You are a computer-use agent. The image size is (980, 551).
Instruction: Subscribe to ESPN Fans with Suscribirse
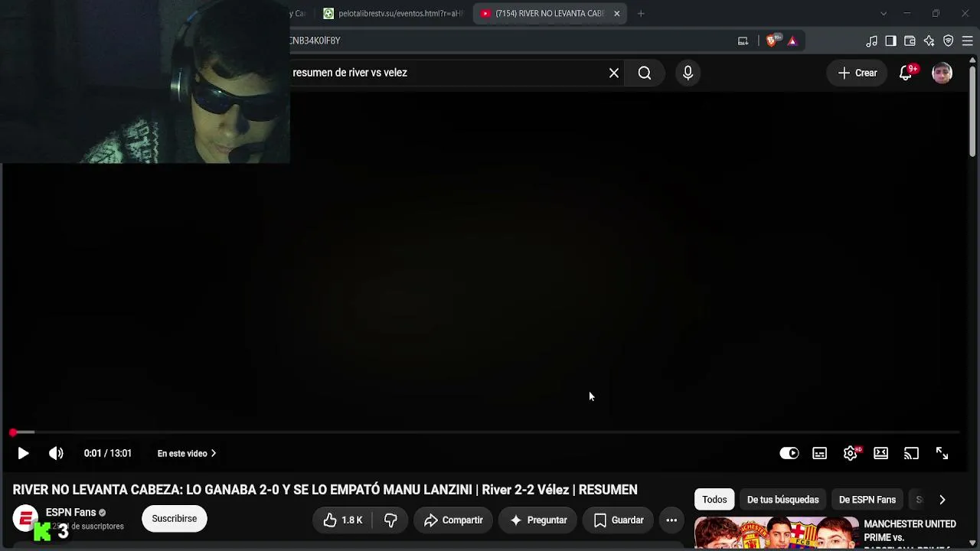[x=175, y=519]
